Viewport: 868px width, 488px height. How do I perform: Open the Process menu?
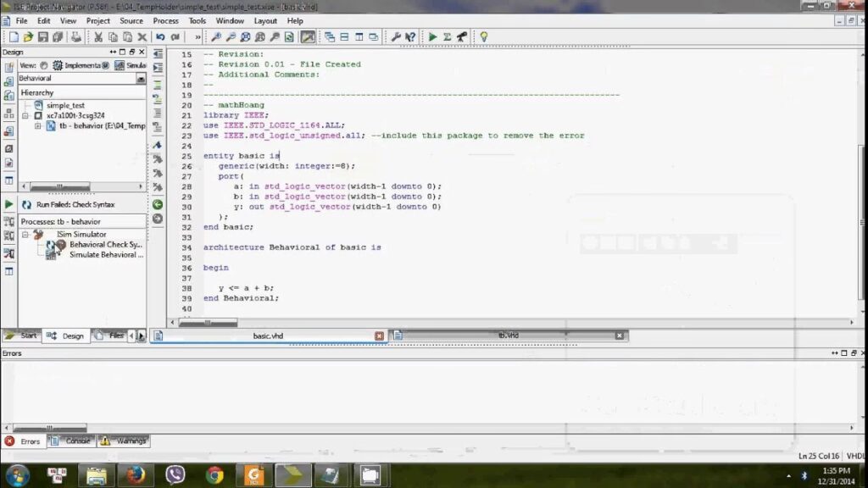(165, 20)
